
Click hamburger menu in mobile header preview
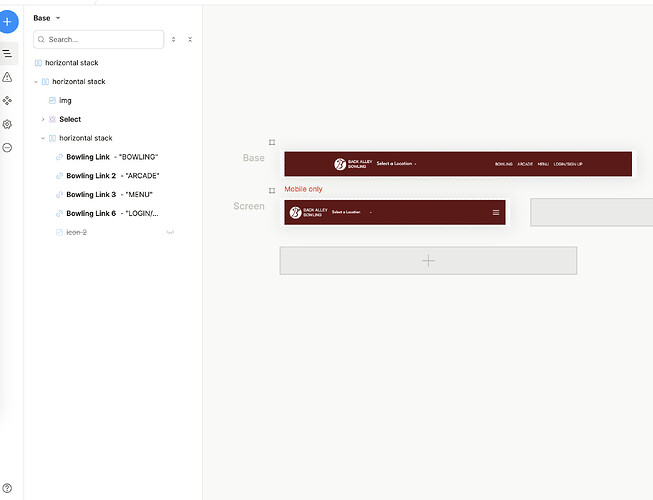click(x=495, y=212)
